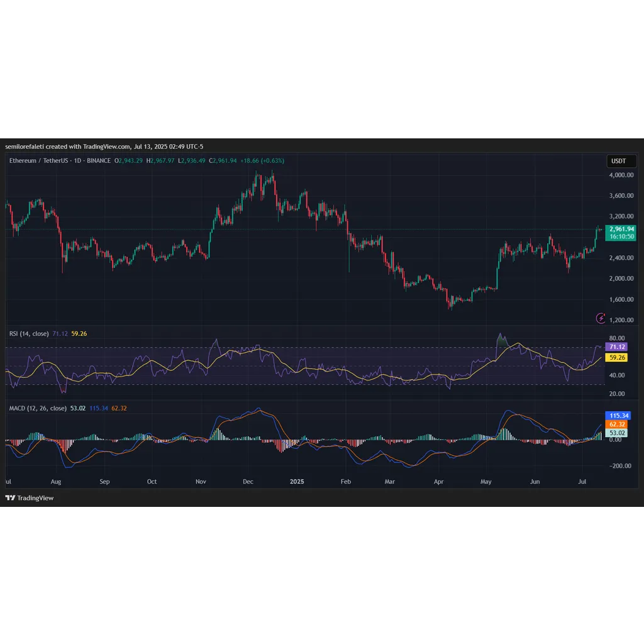Click the Oct label on the time axis
Viewport: 644px width, 644px height.
point(152,481)
